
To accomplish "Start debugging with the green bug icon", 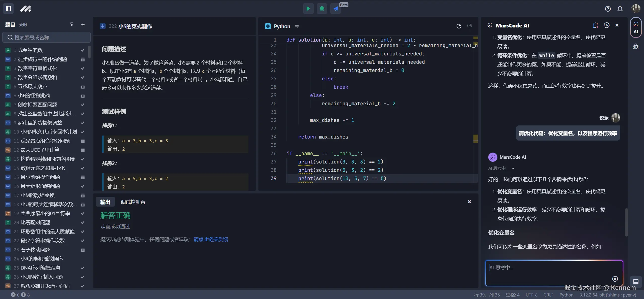I will point(322,9).
